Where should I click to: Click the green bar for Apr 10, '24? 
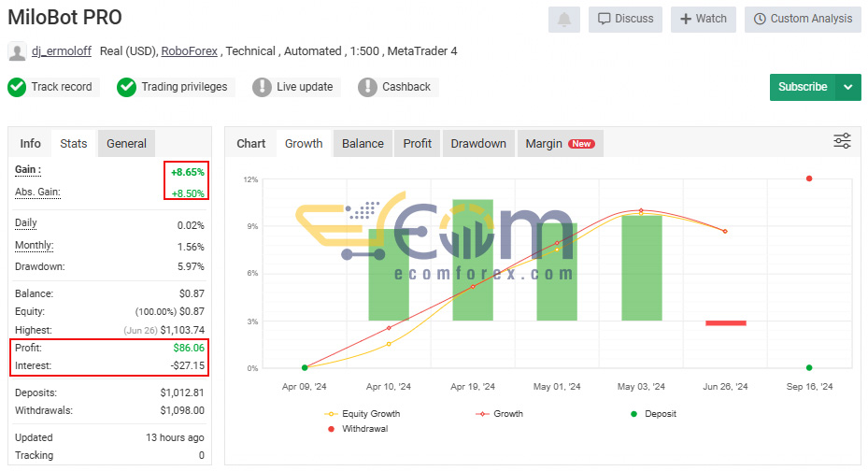(389, 275)
